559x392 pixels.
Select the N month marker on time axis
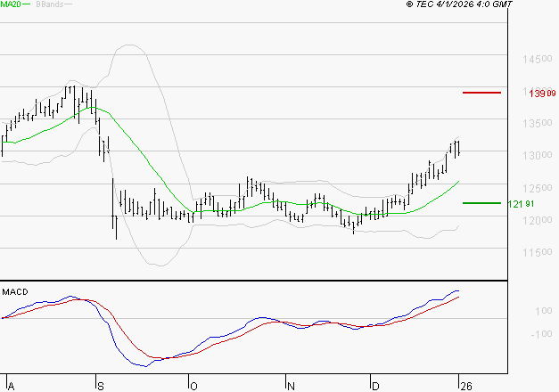[x=289, y=386]
